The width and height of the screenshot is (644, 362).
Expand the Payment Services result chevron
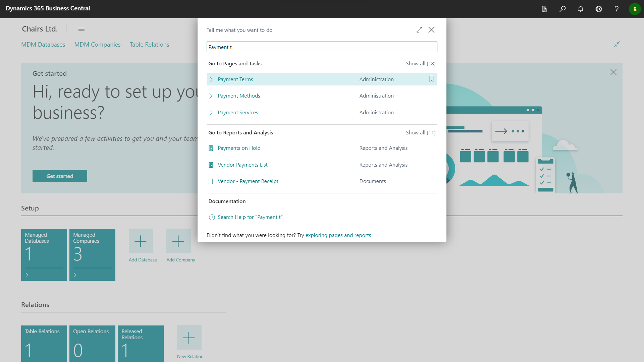click(211, 113)
